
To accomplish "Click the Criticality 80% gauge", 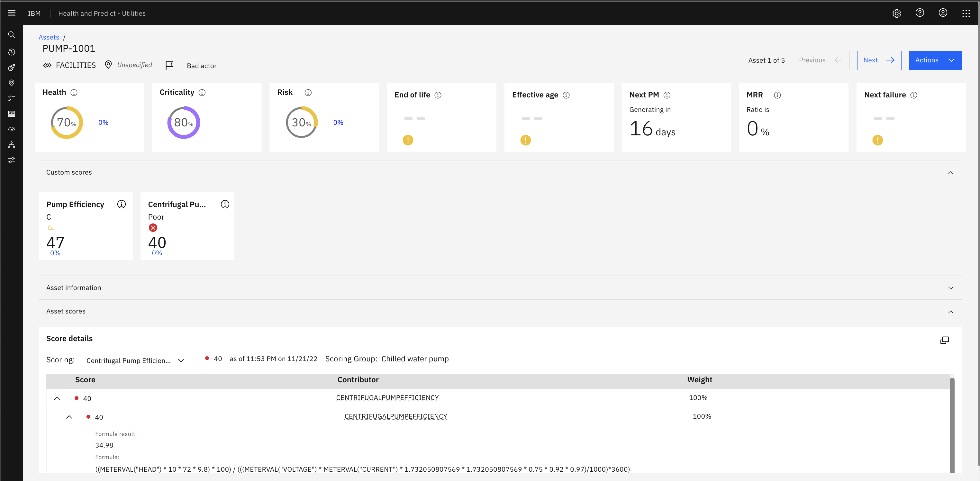I will [184, 122].
